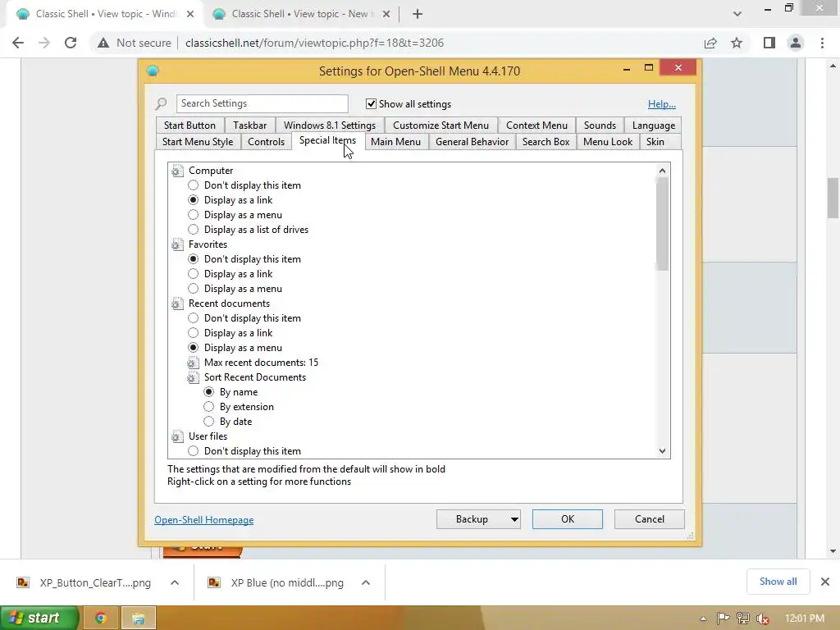Click Show all downloads button
The height and width of the screenshot is (630, 840).
778,582
